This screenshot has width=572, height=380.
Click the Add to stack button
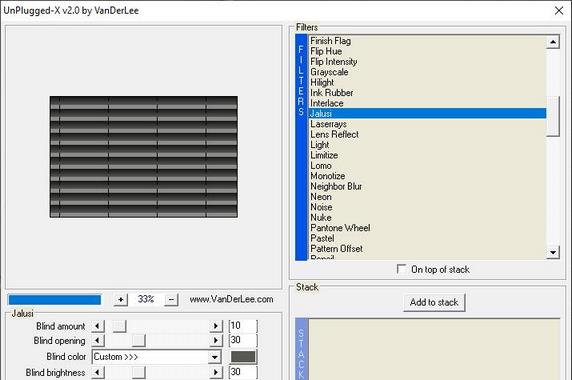point(434,302)
